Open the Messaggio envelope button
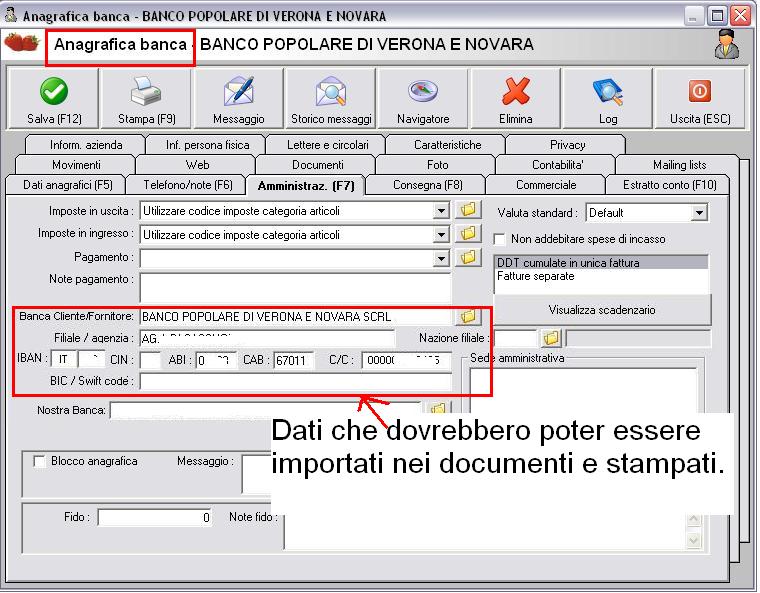Image resolution: width=760 pixels, height=593 pixels. pos(238,99)
